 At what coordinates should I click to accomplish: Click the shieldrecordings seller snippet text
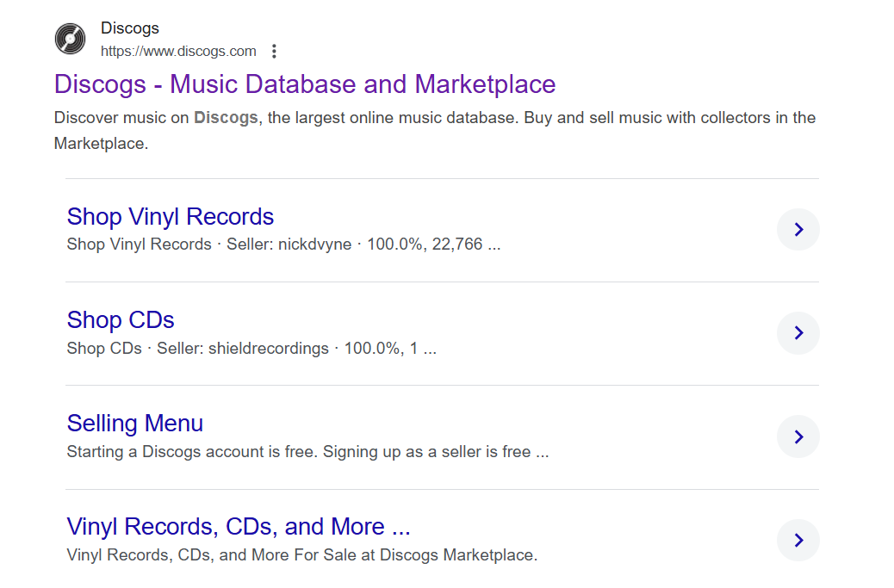(243, 349)
